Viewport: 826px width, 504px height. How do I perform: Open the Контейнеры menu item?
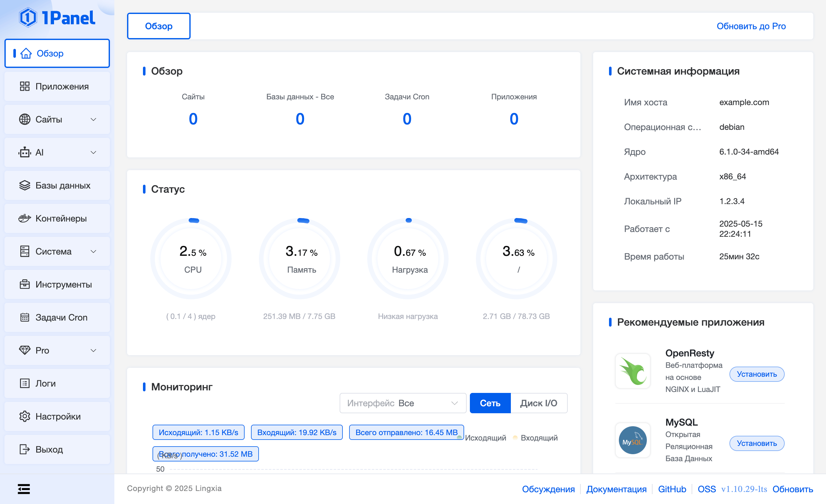coord(57,218)
